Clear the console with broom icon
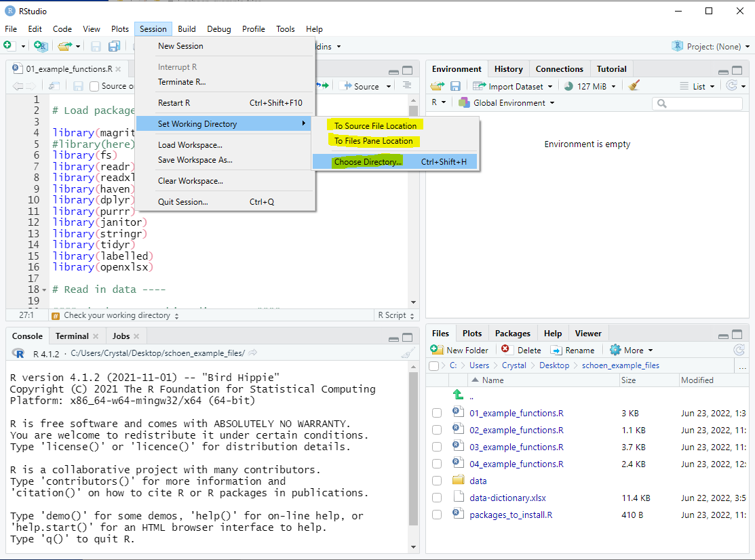 (408, 353)
